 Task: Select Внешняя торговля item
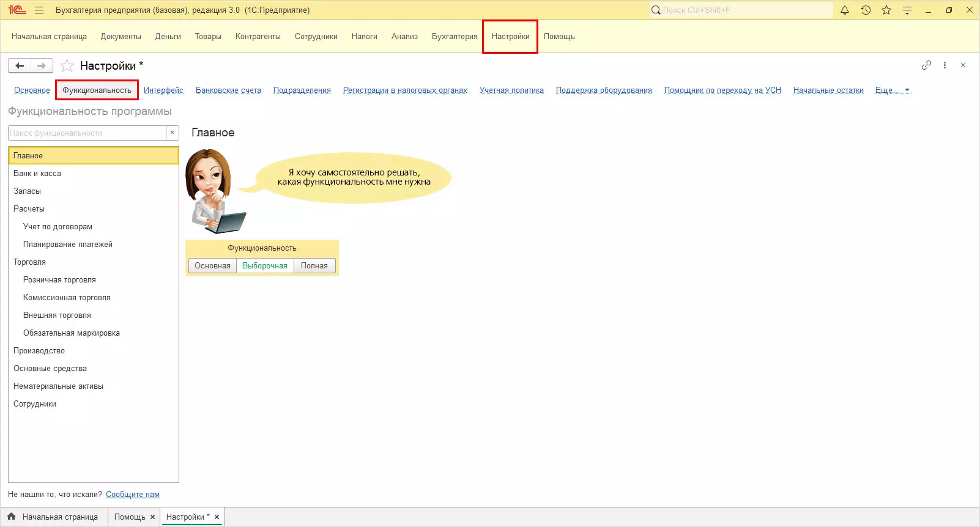click(x=94, y=315)
